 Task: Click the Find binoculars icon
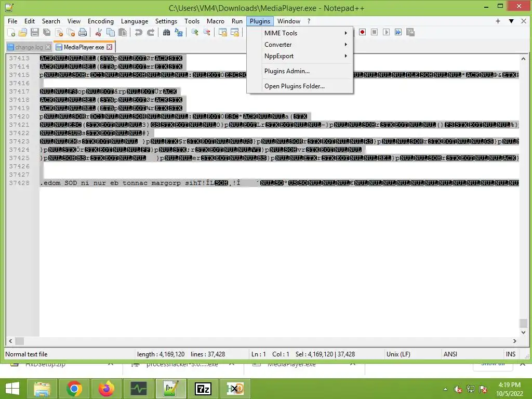pyautogui.click(x=166, y=33)
